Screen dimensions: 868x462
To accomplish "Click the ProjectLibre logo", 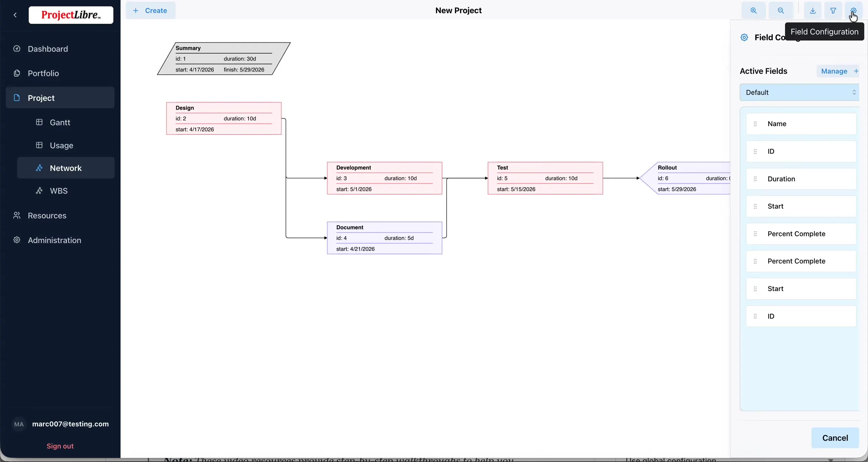I will 71,15.
